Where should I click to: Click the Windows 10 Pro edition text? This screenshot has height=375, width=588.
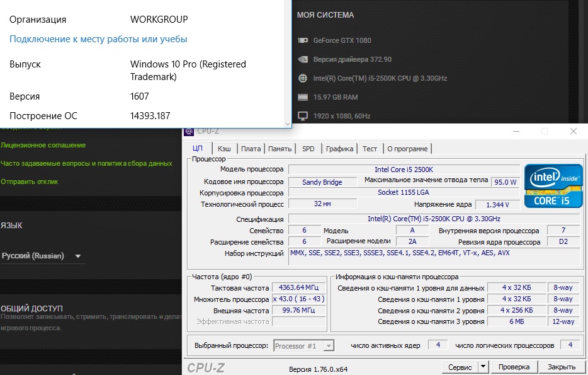pos(188,70)
